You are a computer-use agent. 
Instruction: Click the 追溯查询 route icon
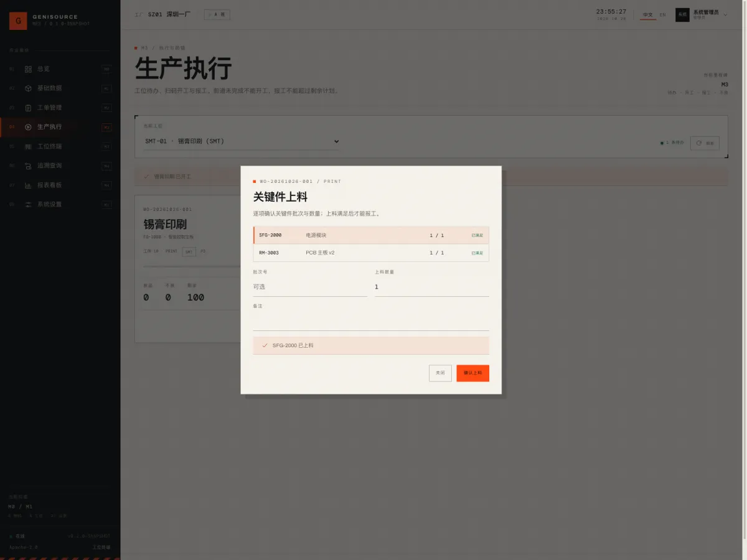click(28, 166)
